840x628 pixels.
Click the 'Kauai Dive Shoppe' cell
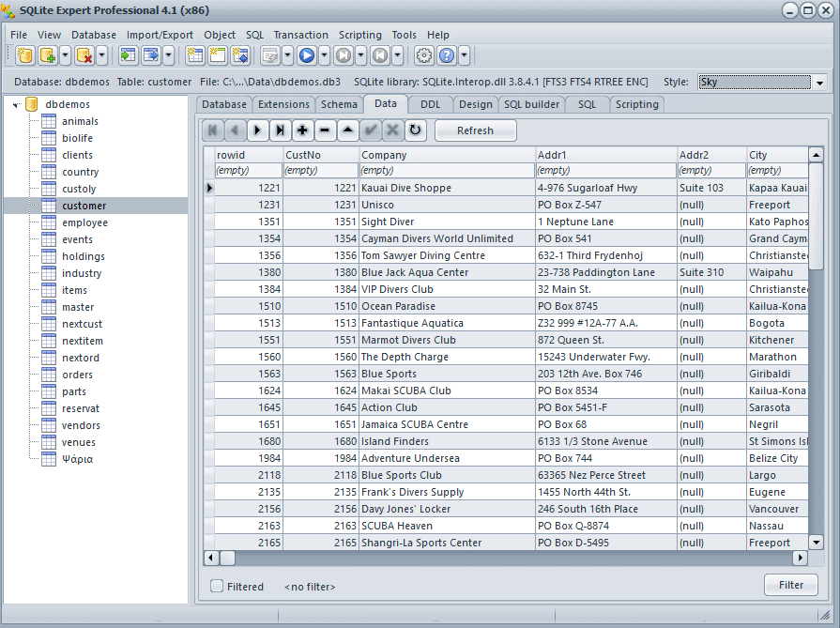coord(447,188)
